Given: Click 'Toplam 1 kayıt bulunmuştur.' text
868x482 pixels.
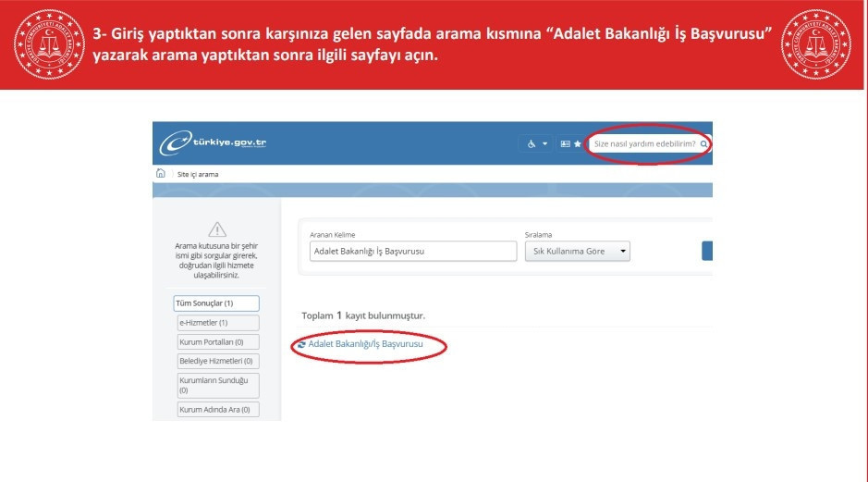Looking at the screenshot, I should point(363,315).
